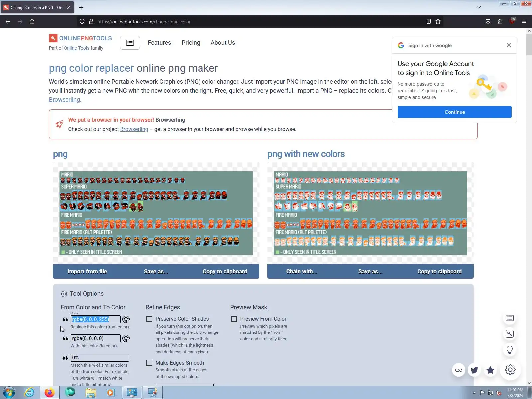Click the floating lightbulb tips icon

point(509,350)
